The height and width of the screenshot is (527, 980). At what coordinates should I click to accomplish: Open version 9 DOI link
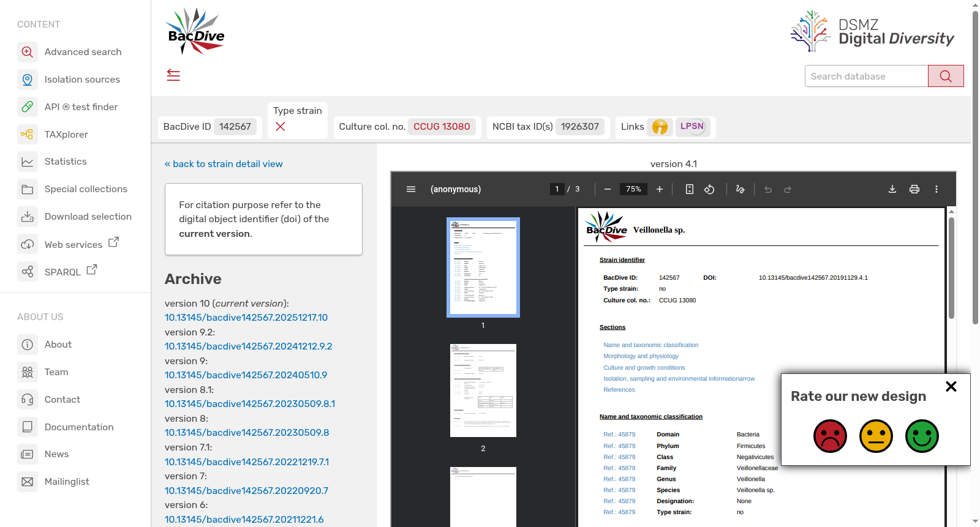pyautogui.click(x=246, y=375)
